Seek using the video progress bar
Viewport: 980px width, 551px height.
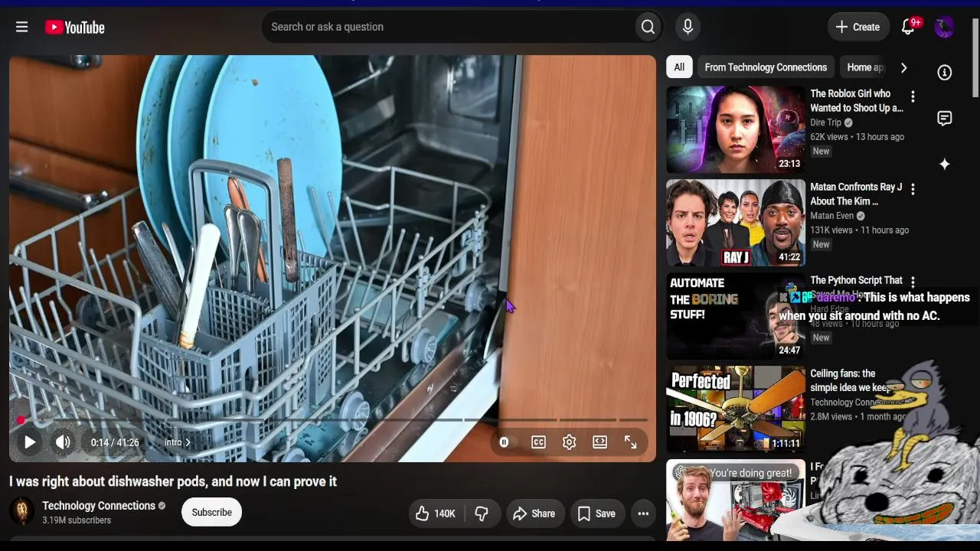point(332,420)
